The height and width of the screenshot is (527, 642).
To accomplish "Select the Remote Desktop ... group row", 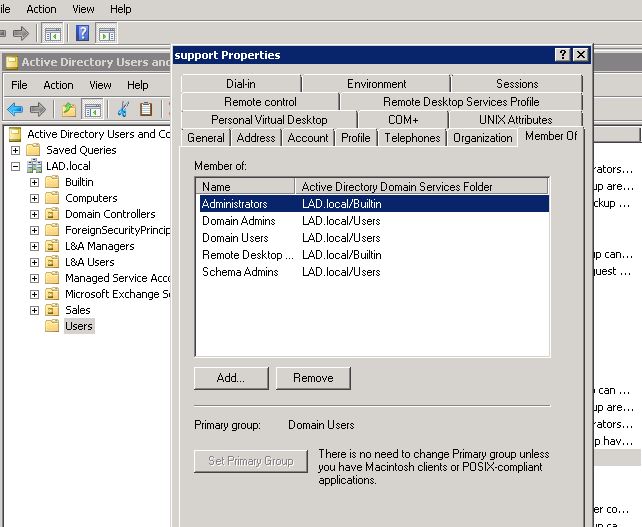I will click(x=374, y=255).
